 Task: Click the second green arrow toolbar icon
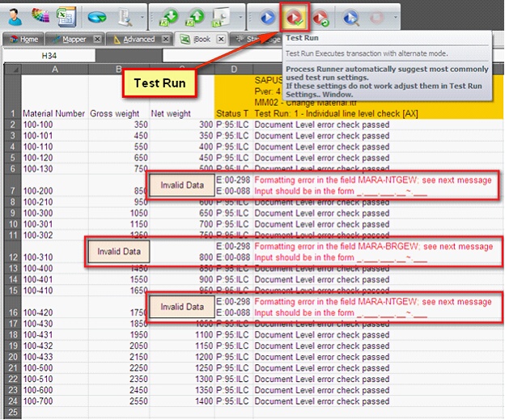195,16
